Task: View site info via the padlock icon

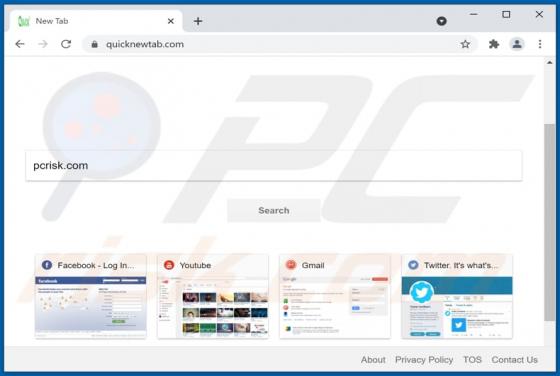Action: [94, 44]
